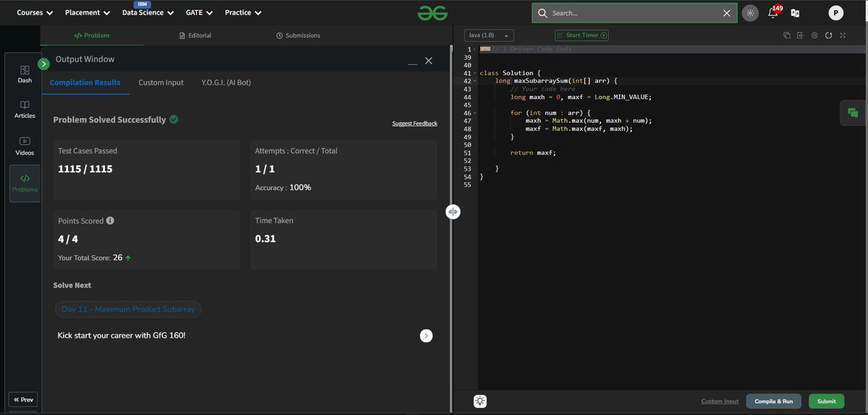868x415 pixels.
Task: Toggle fullscreen editor icon
Action: [x=843, y=35]
